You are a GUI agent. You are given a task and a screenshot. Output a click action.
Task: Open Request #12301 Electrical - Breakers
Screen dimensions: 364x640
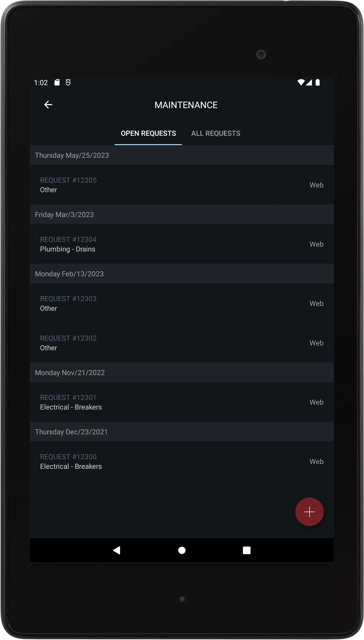(x=182, y=402)
